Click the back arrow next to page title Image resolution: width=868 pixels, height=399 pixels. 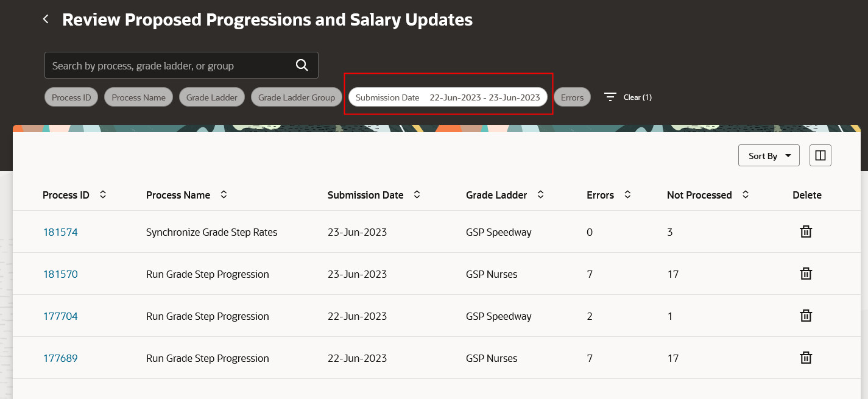tap(46, 19)
